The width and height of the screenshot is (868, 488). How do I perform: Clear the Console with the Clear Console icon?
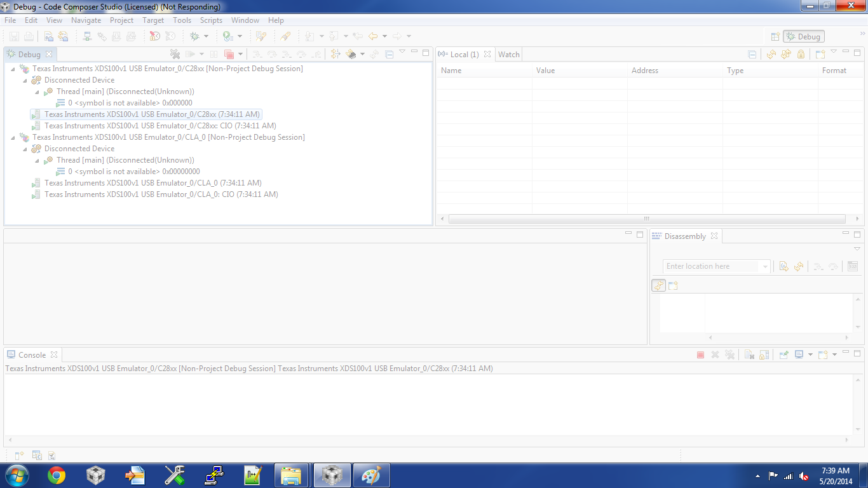pyautogui.click(x=749, y=355)
